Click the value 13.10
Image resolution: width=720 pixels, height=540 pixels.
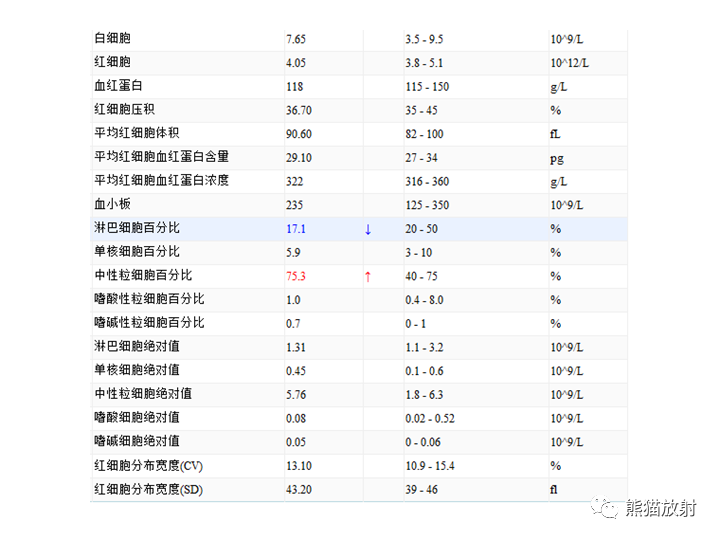[298, 466]
